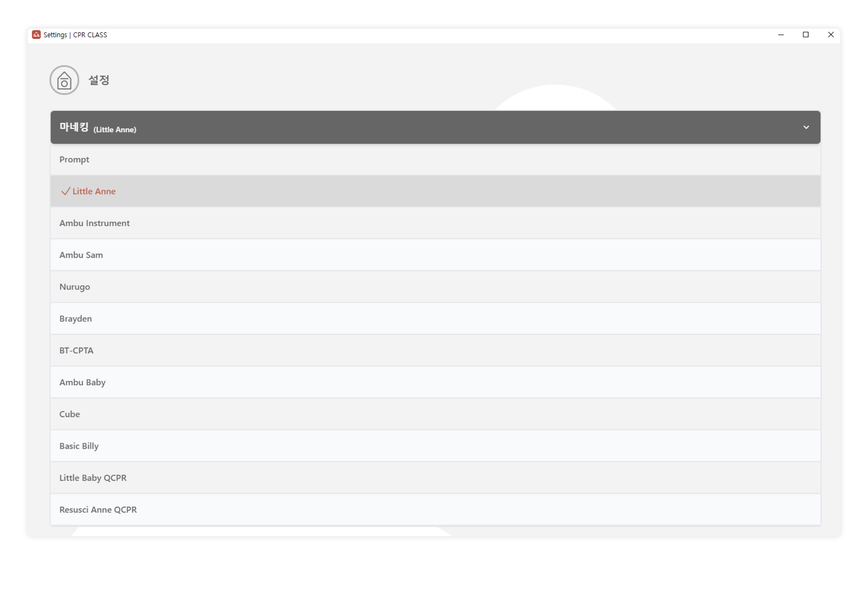
Task: Choose Ambu Instrument from the list
Action: coord(94,223)
